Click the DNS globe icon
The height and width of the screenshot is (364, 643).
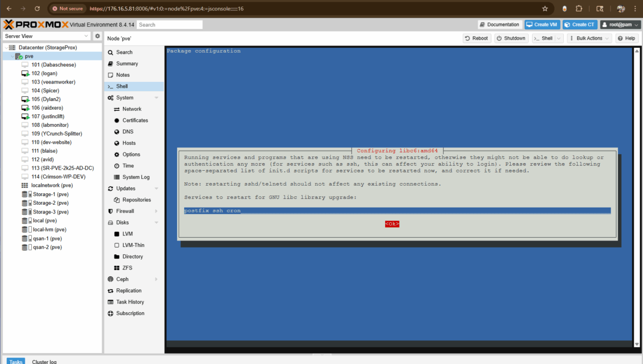pyautogui.click(x=117, y=132)
